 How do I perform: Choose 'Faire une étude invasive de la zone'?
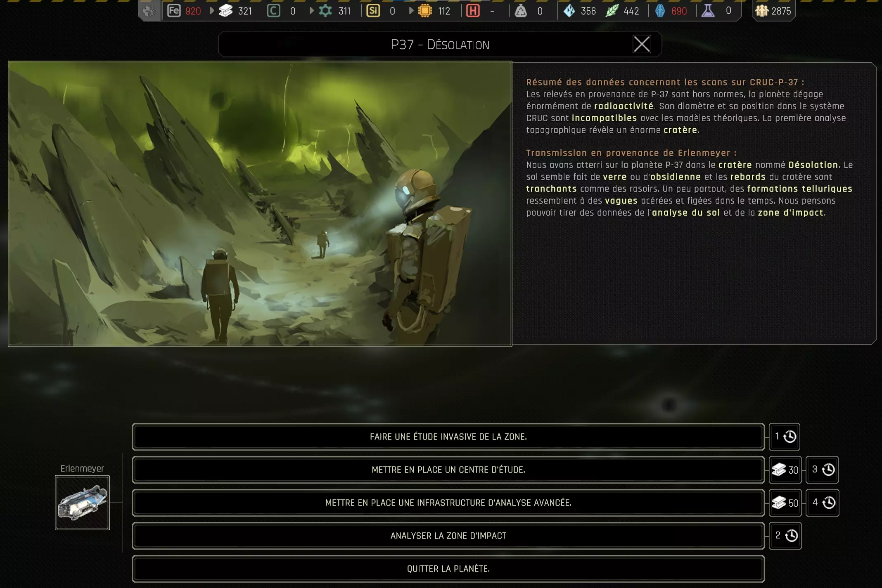click(448, 437)
